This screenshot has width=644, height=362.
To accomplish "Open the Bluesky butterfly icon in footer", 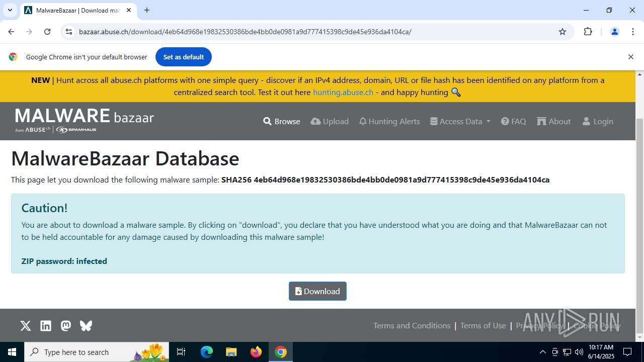I will 86,326.
